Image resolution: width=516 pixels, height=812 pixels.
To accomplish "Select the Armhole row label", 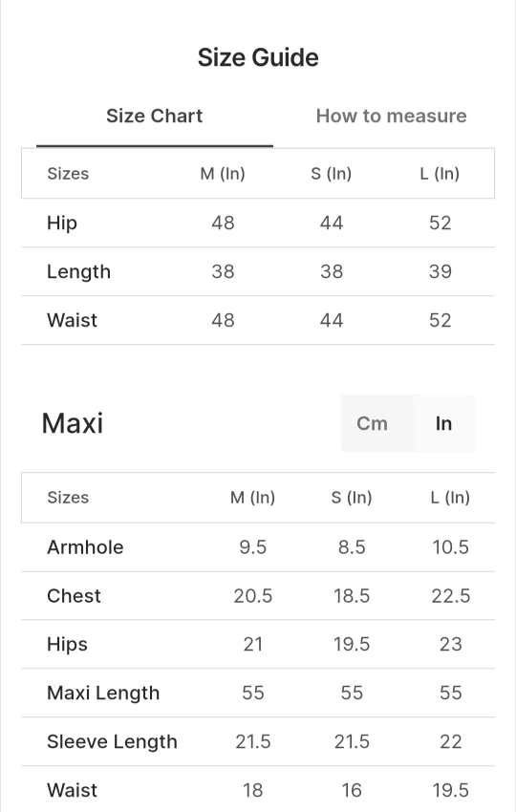I will pyautogui.click(x=85, y=547).
